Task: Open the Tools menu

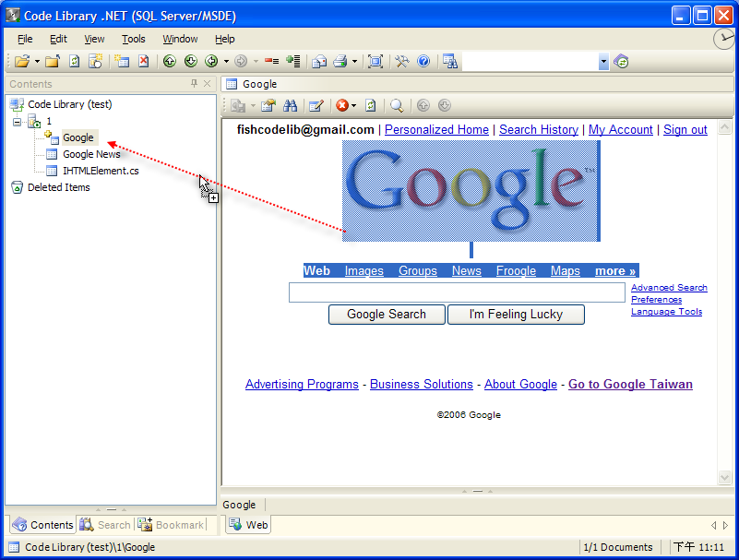Action: coord(134,39)
